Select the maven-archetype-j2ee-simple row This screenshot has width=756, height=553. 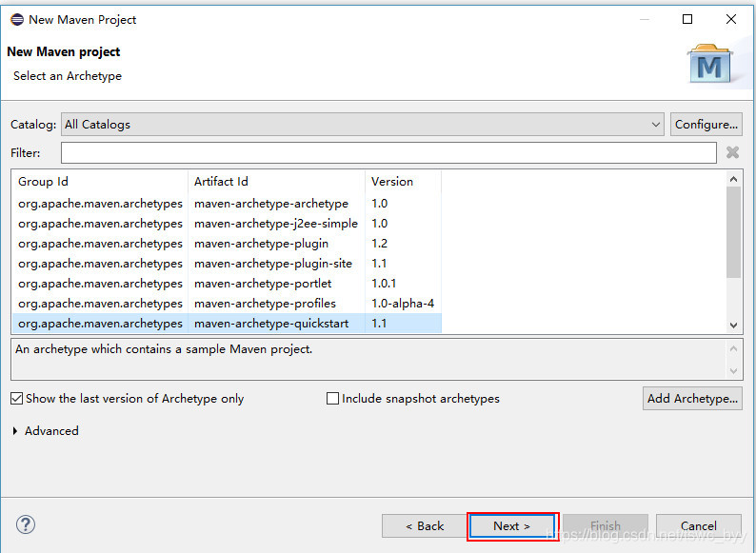(227, 224)
